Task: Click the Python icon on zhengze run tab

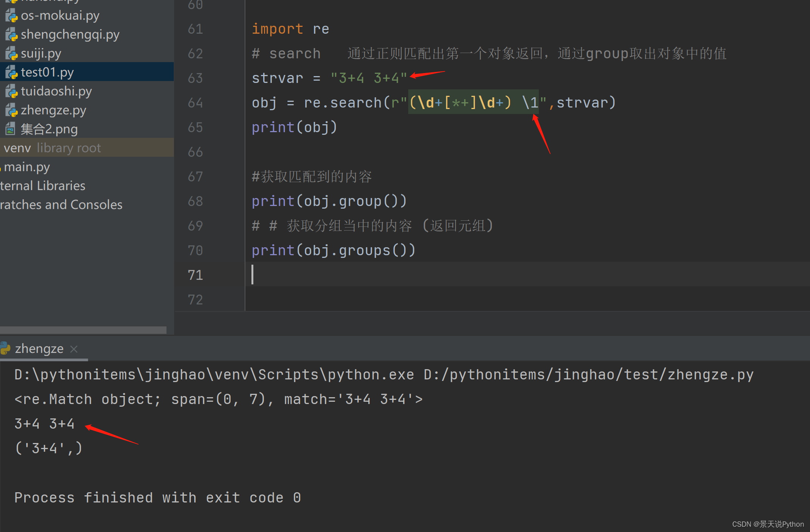Action: [5, 348]
